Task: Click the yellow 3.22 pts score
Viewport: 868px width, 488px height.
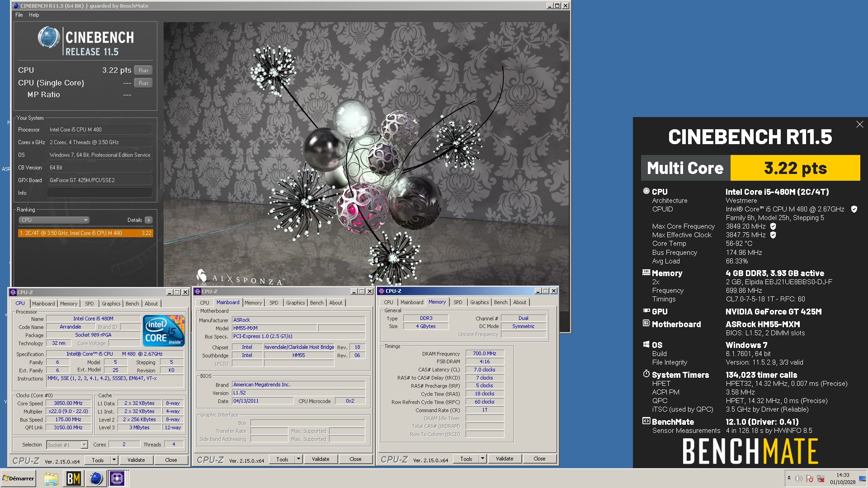Action: [x=795, y=168]
